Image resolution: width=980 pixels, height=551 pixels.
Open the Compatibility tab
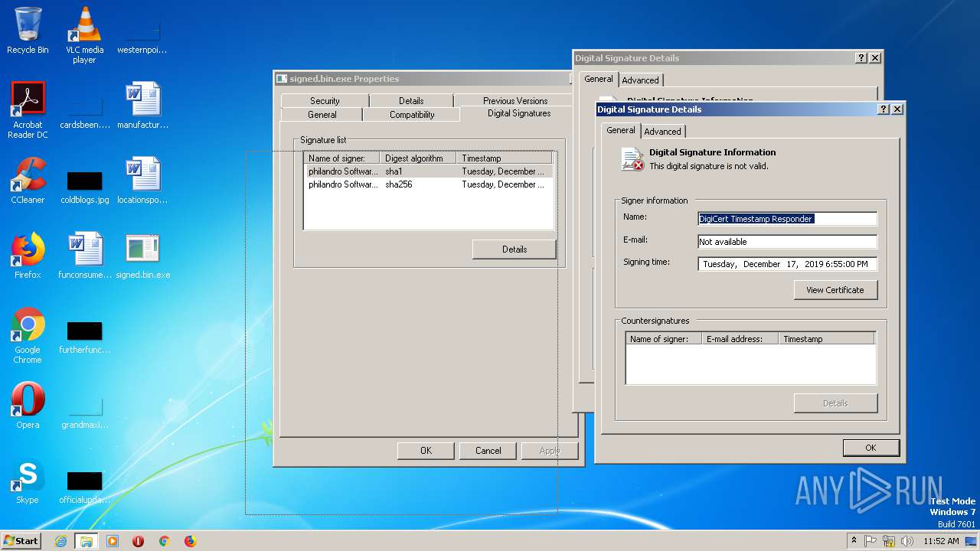412,114
